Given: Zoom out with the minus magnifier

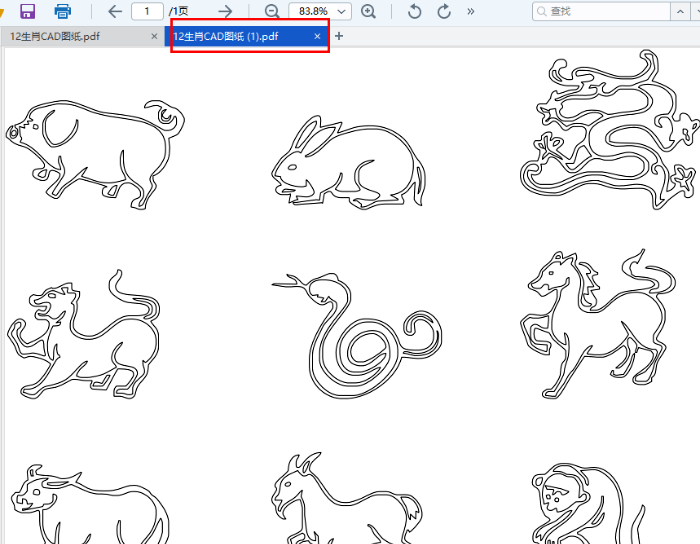Looking at the screenshot, I should point(271,11).
